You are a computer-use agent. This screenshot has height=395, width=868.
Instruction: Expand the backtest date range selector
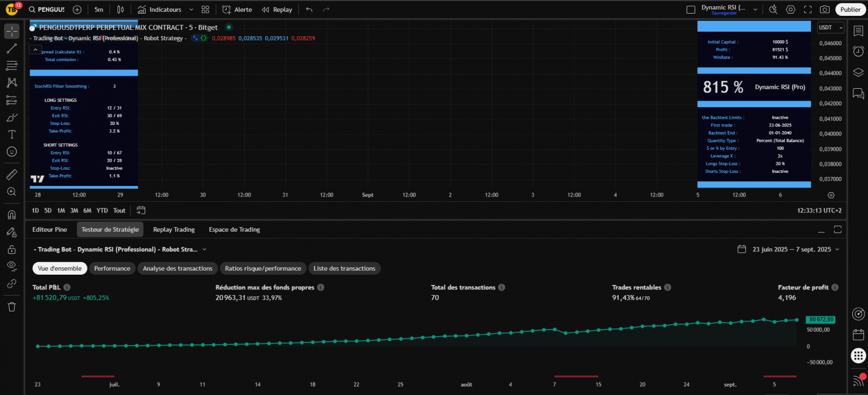pos(788,249)
